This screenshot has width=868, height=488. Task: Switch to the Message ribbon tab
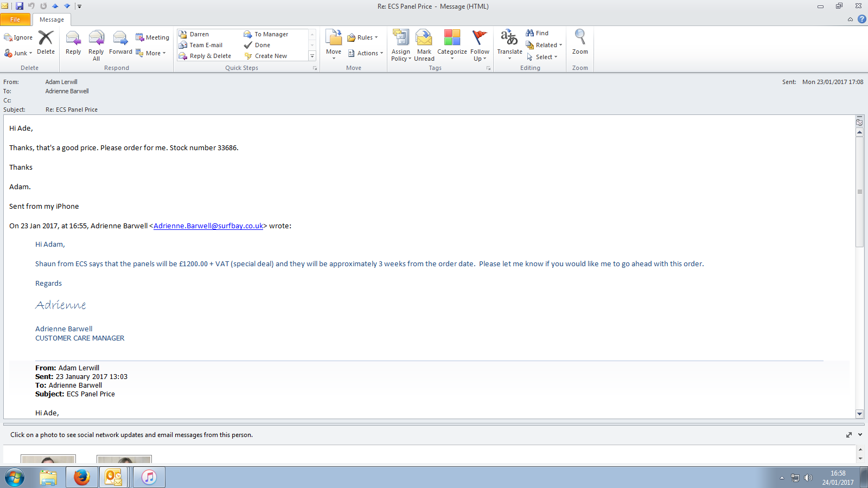pos(52,20)
